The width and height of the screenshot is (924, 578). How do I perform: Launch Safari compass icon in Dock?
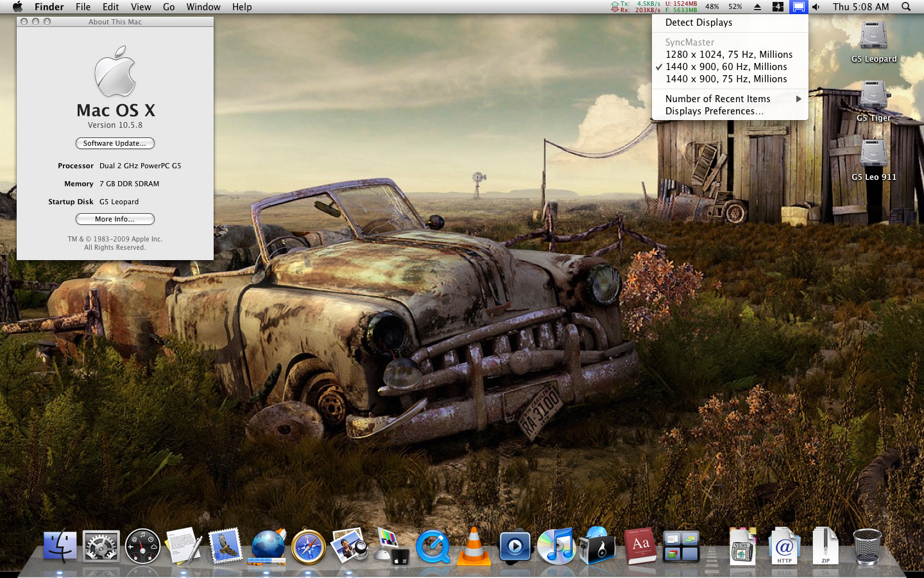[309, 547]
